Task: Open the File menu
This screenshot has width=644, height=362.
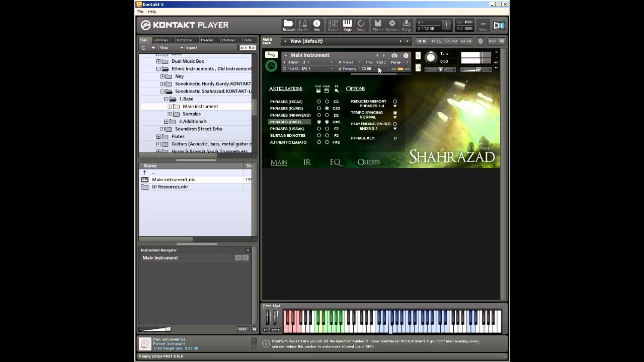Action: click(x=140, y=12)
